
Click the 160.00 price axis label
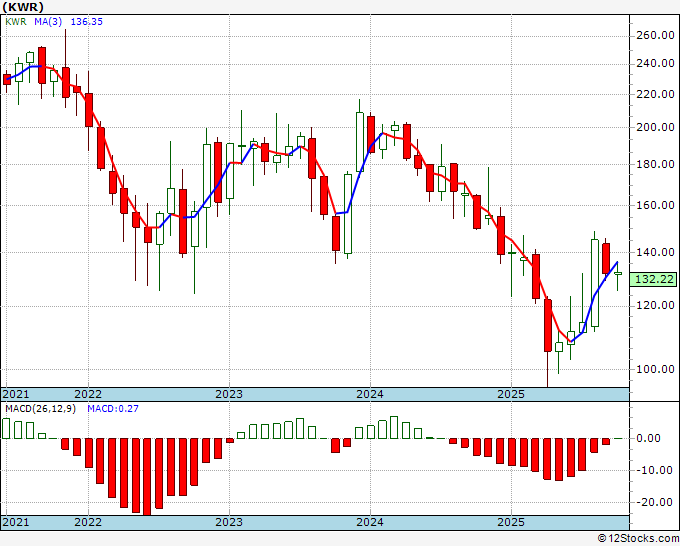coord(655,205)
